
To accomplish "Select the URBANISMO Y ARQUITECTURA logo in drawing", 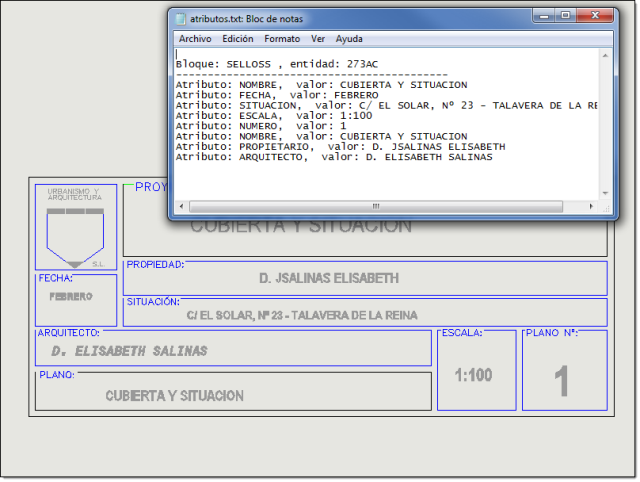I will point(76,227).
